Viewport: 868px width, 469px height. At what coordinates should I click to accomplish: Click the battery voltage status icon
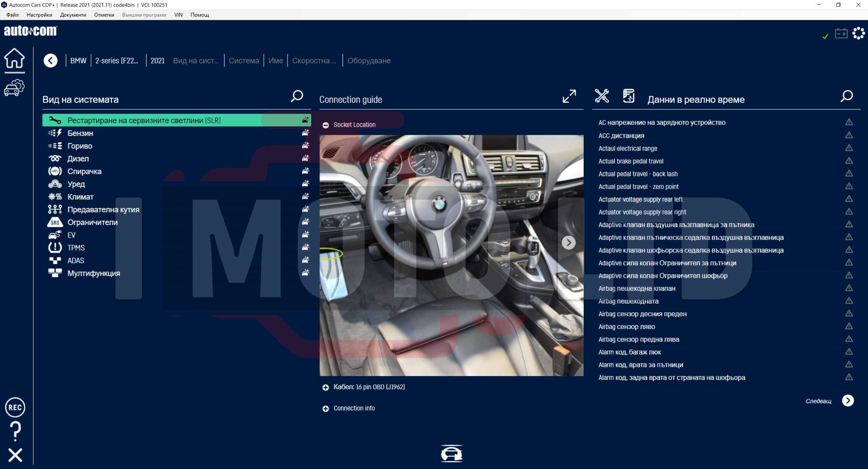pyautogui.click(x=841, y=34)
